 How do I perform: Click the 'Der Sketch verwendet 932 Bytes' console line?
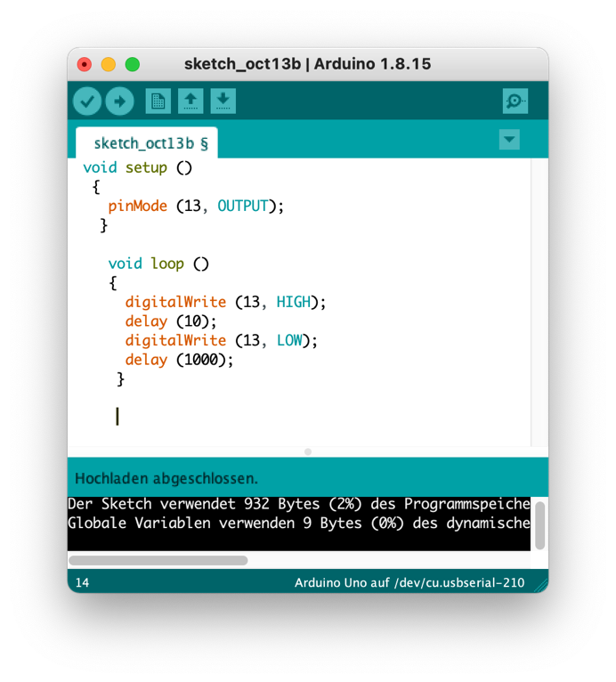[299, 504]
